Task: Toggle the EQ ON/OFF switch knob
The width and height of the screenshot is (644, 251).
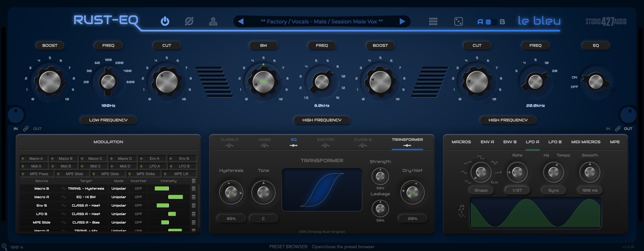Action: tap(596, 82)
